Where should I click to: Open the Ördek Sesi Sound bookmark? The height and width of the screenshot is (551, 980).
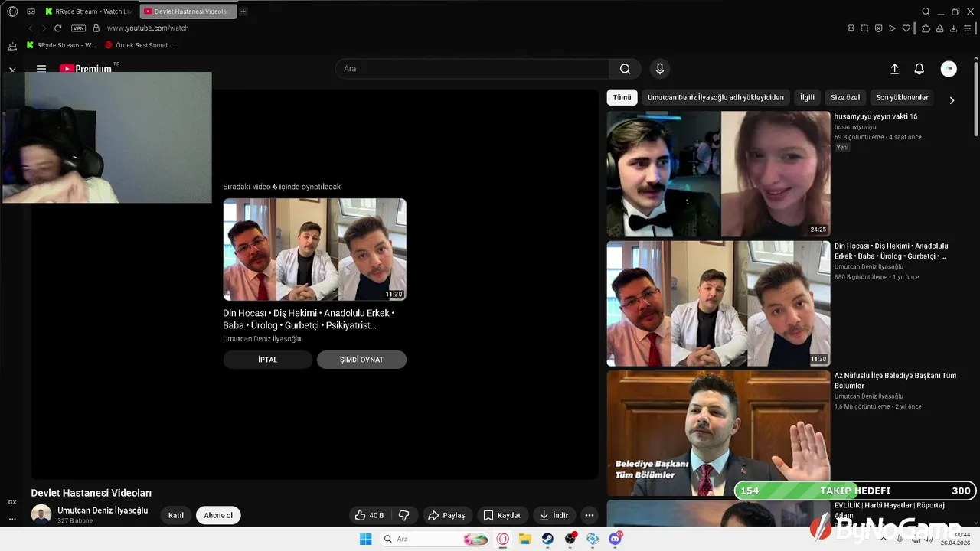[139, 45]
